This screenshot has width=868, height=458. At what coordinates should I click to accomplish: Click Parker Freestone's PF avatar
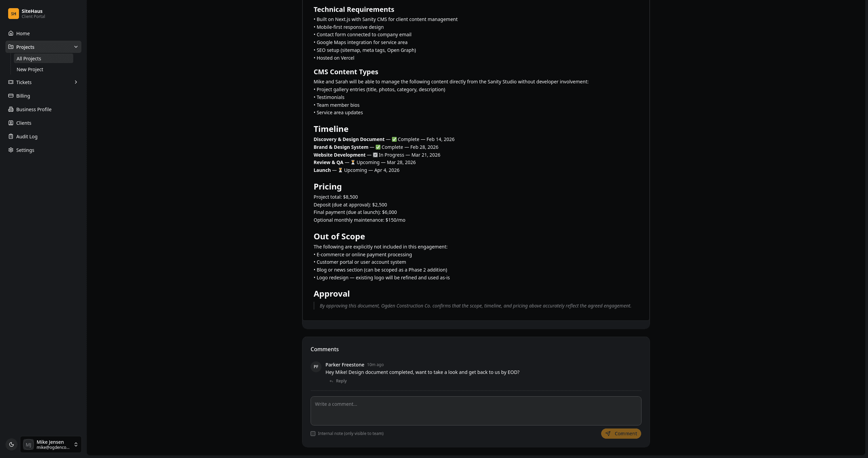pyautogui.click(x=316, y=367)
